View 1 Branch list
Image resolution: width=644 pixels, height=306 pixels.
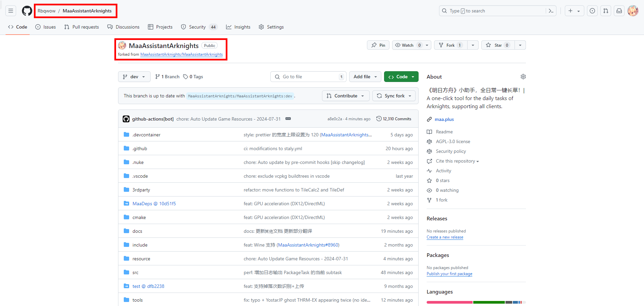[x=167, y=77]
